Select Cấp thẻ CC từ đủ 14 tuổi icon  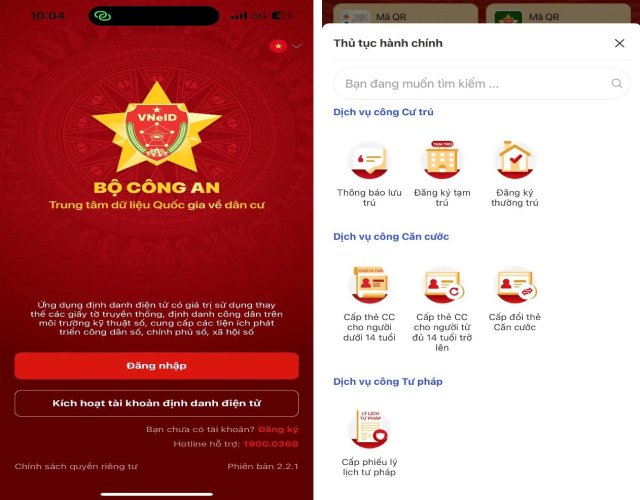pyautogui.click(x=442, y=286)
